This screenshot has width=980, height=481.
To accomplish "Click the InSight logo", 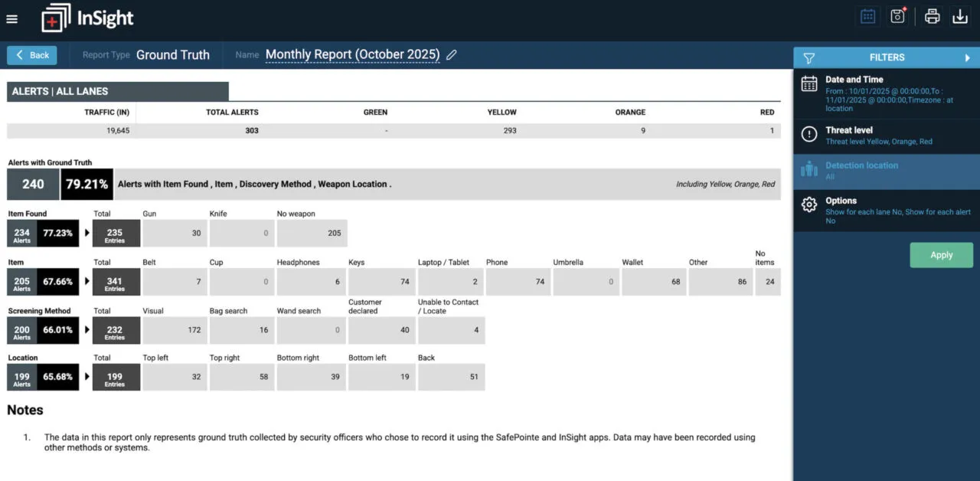I will (87, 18).
